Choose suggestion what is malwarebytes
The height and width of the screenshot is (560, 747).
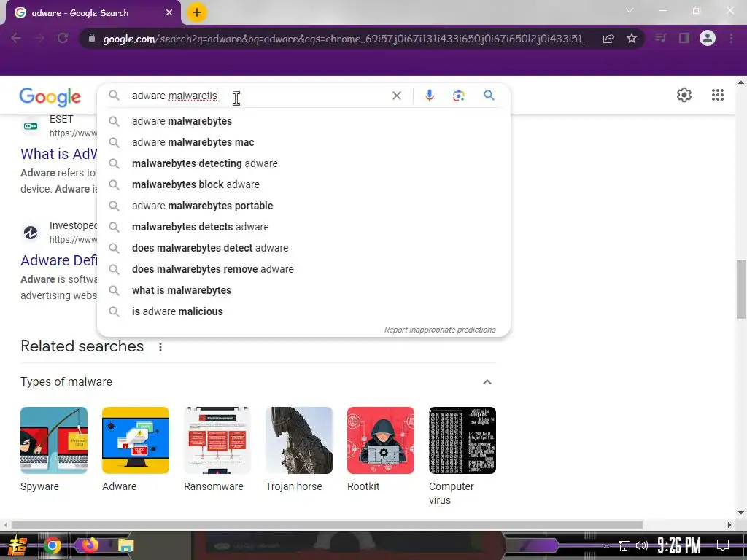303,290
